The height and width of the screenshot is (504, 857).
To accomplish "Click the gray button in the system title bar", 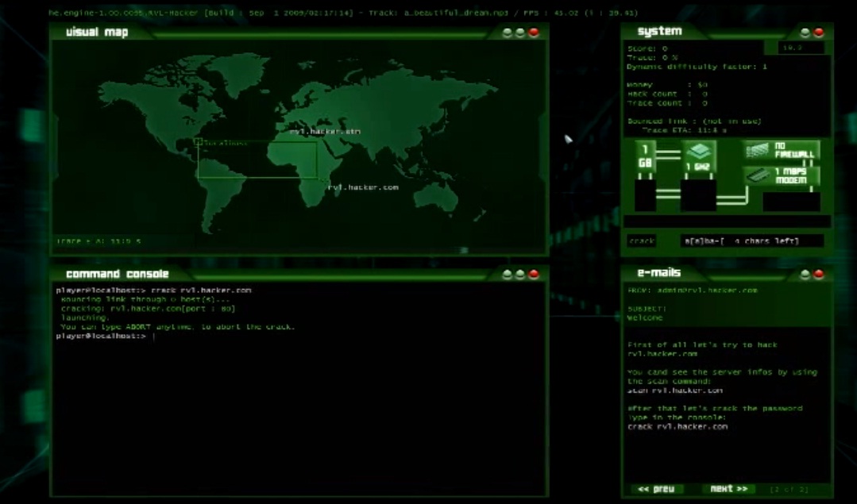I will tap(805, 33).
